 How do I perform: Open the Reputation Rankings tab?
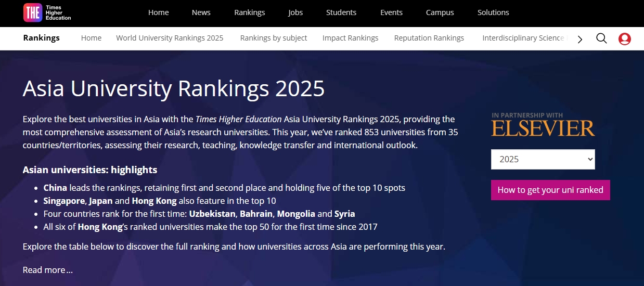pos(429,38)
